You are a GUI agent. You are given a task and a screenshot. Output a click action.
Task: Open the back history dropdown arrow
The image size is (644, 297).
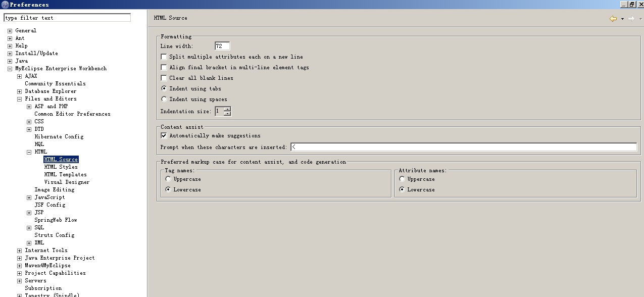pyautogui.click(x=622, y=19)
